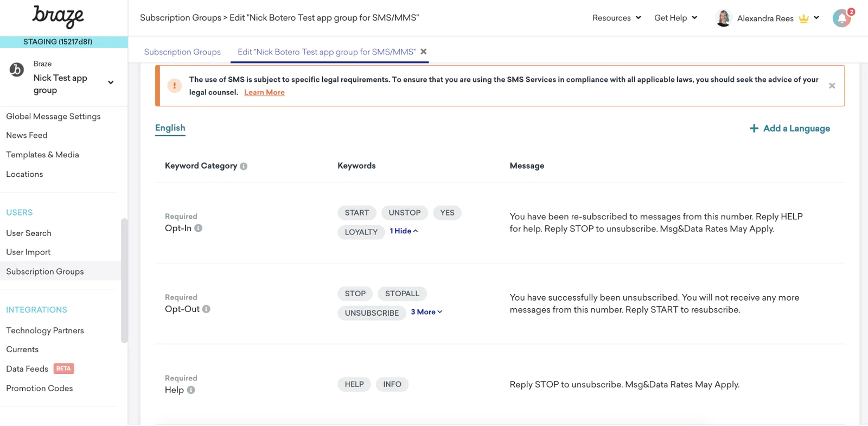The height and width of the screenshot is (426, 868).
Task: Open Technology Partners in sidebar
Action: coord(45,330)
